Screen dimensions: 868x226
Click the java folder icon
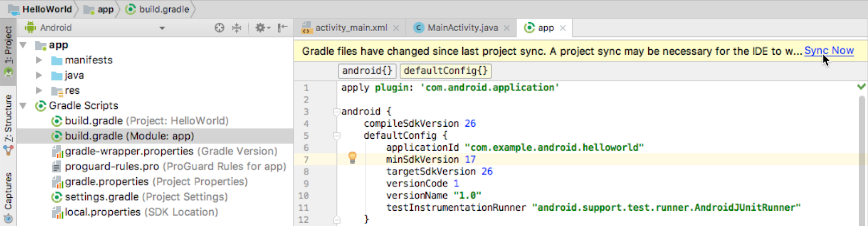pyautogui.click(x=56, y=75)
